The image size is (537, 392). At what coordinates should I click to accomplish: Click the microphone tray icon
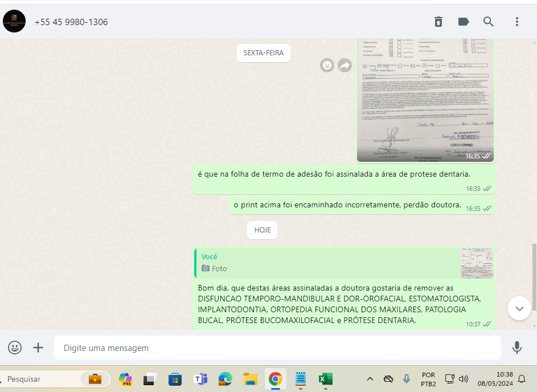407,379
